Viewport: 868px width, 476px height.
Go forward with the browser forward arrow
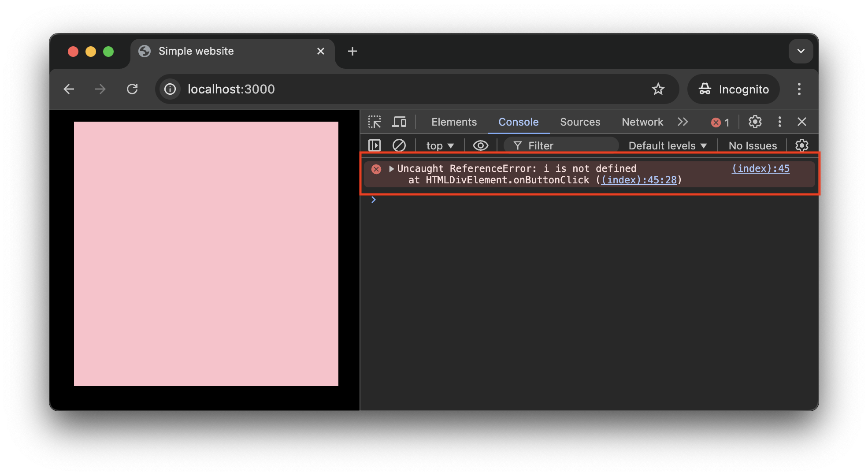100,89
